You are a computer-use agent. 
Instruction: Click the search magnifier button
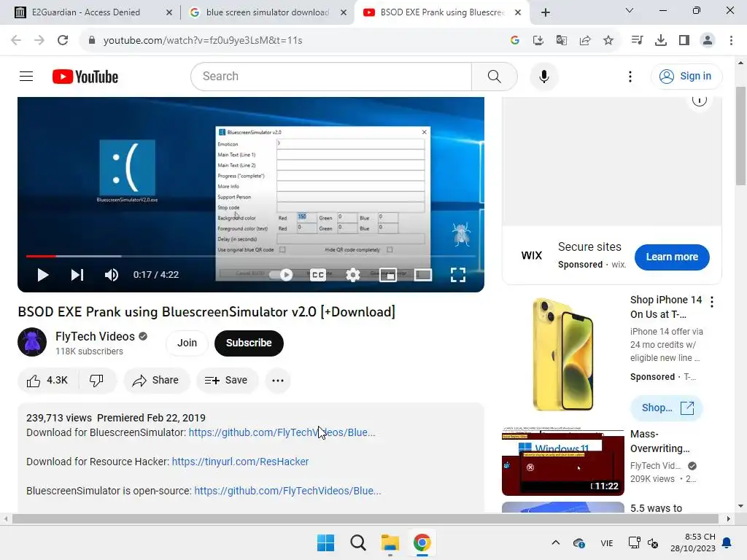[494, 76]
